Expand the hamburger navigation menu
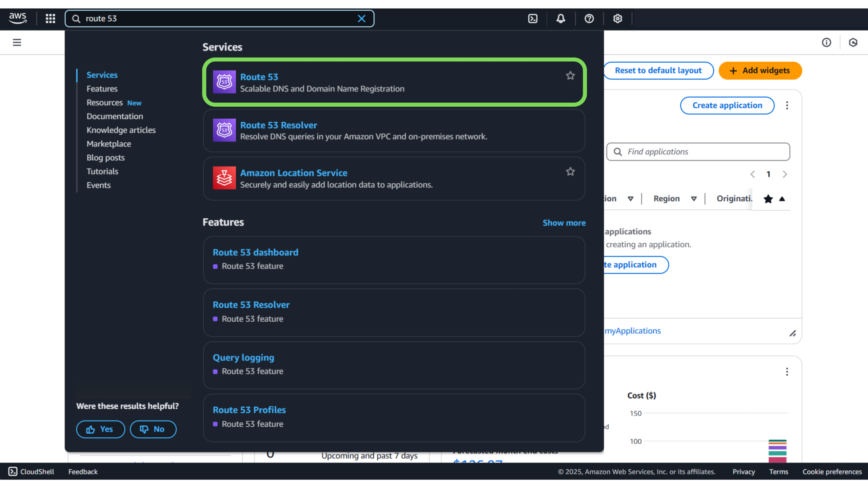Viewport: 868px width, 488px height. tap(17, 42)
